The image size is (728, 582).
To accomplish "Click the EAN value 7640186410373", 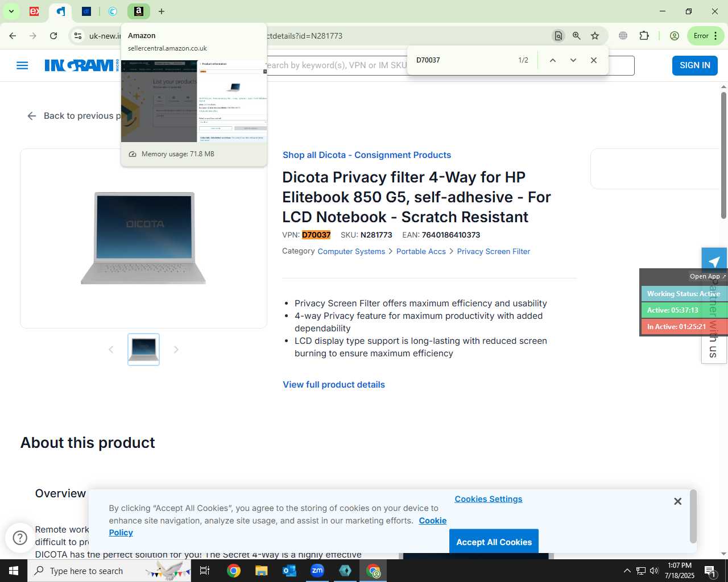I will 451,235.
